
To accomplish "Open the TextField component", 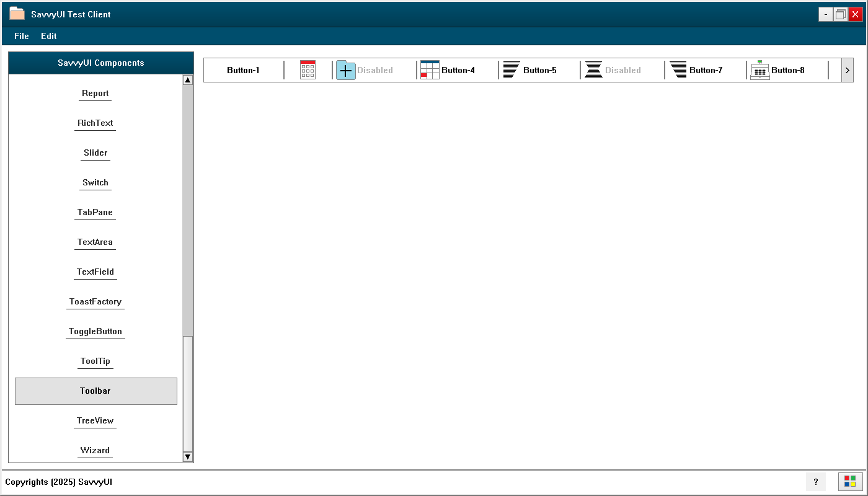I will click(95, 272).
